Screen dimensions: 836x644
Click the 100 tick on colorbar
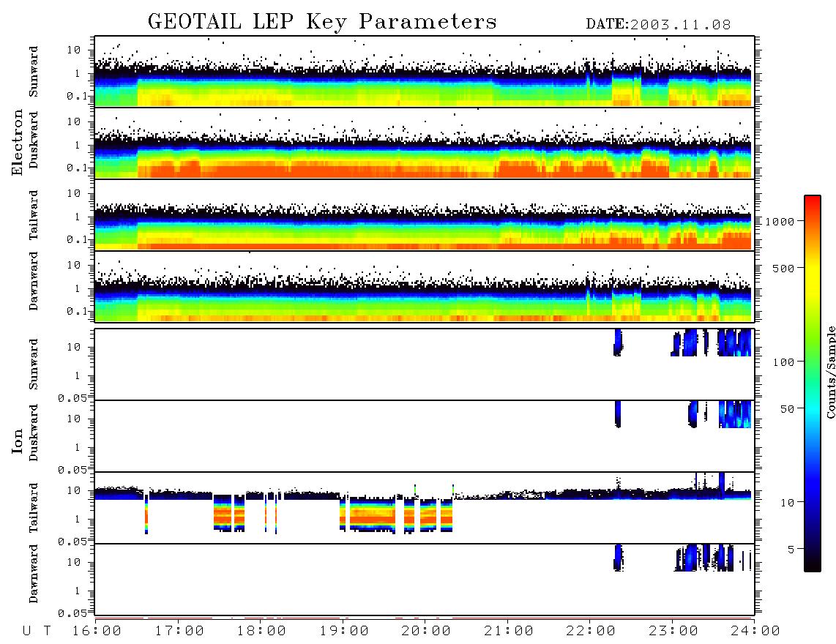pyautogui.click(x=784, y=362)
